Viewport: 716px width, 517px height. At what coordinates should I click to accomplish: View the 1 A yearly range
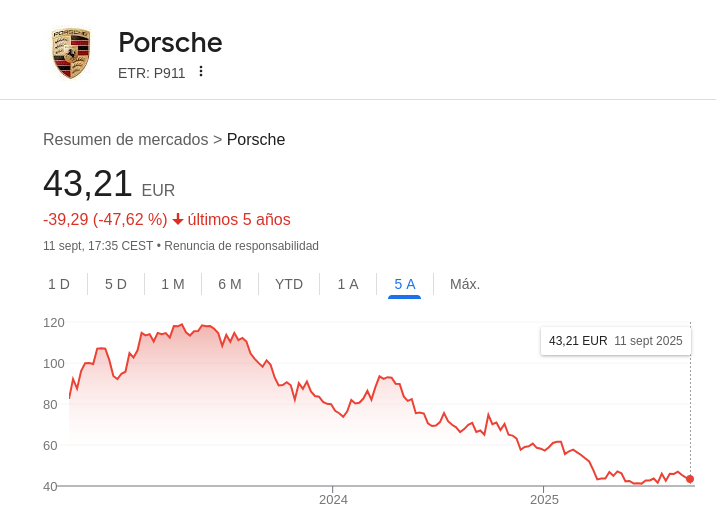pyautogui.click(x=348, y=284)
